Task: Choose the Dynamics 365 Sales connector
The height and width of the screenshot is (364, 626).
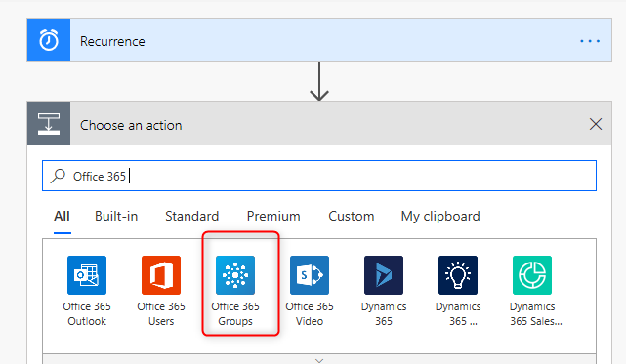Action: (532, 275)
